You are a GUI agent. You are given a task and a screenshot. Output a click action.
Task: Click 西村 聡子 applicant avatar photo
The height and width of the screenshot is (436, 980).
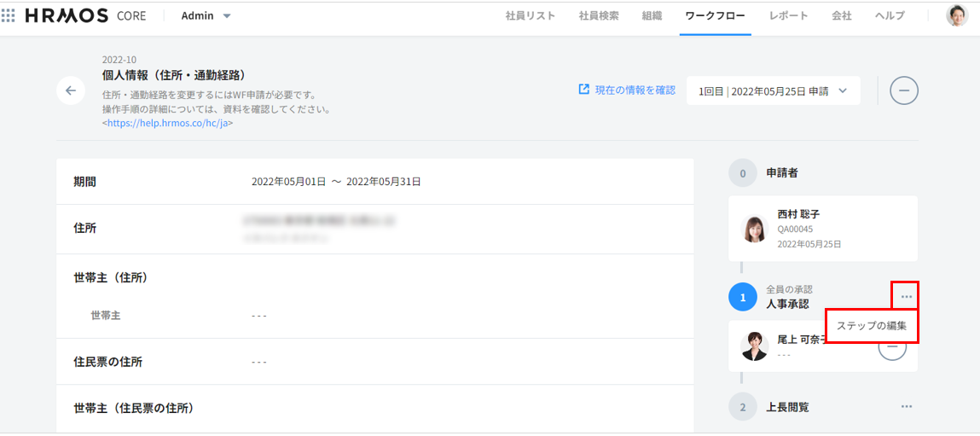click(755, 229)
